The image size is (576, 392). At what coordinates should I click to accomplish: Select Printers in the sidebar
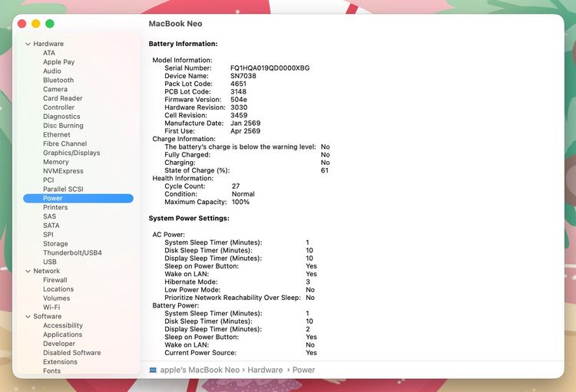[x=55, y=207]
